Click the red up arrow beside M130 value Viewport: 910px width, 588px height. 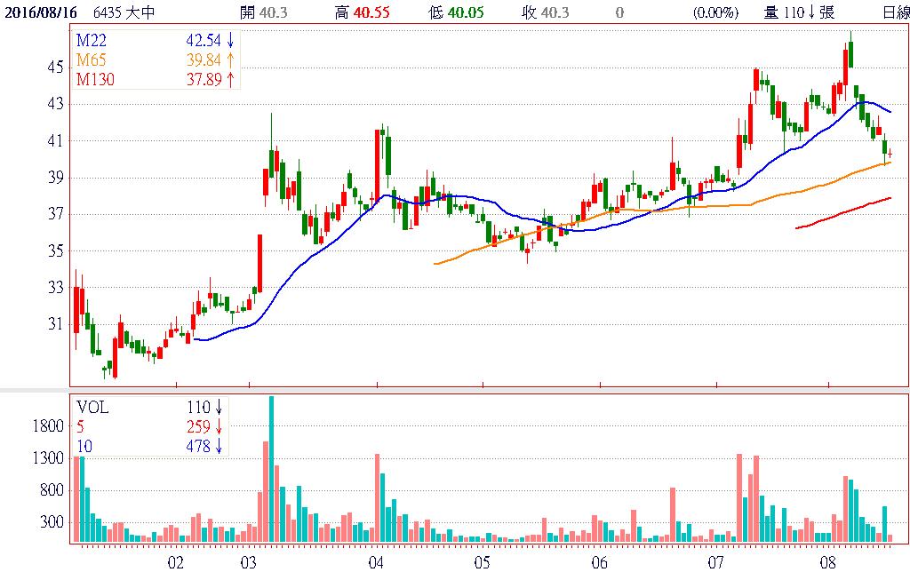click(x=229, y=79)
